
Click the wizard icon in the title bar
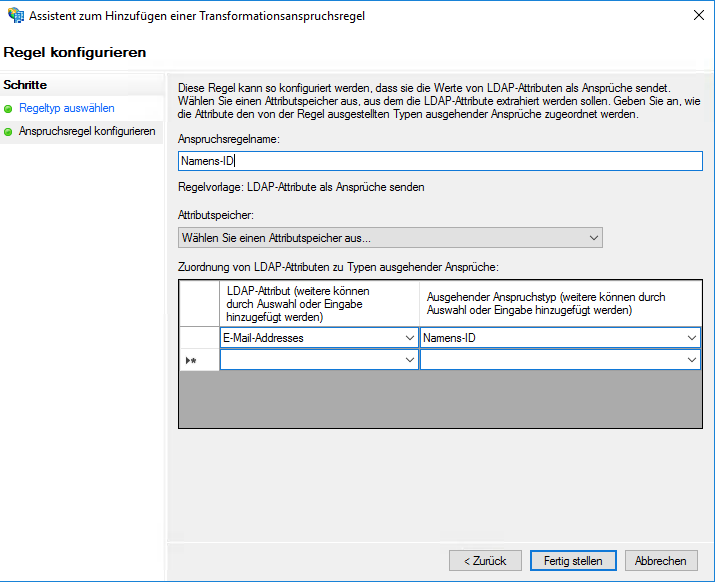[15, 16]
